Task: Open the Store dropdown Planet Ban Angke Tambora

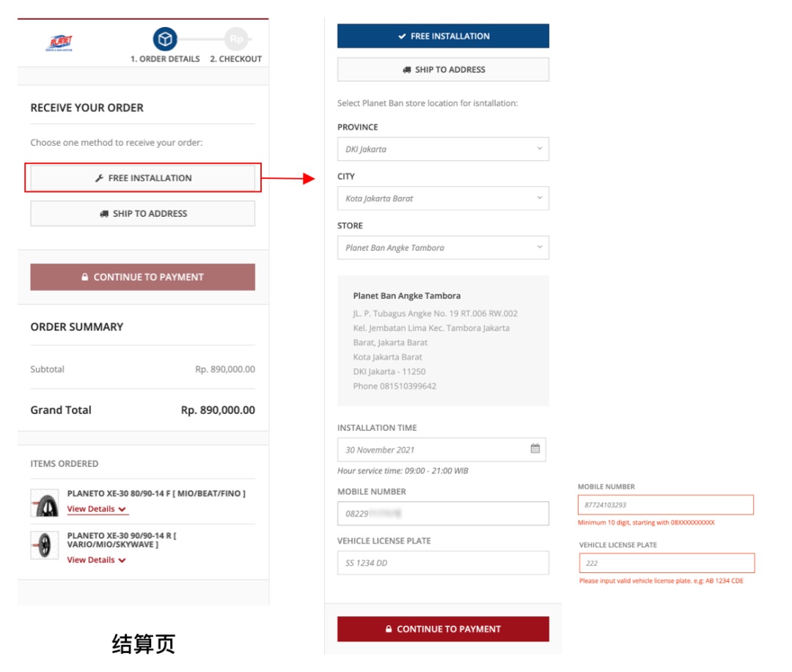Action: pyautogui.click(x=443, y=248)
